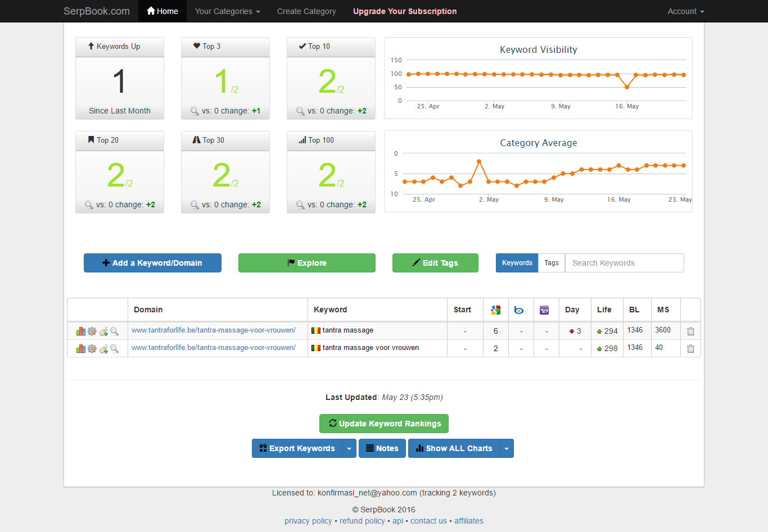Click settings gear for tantra massage row
The image size is (768, 532).
[x=92, y=331]
